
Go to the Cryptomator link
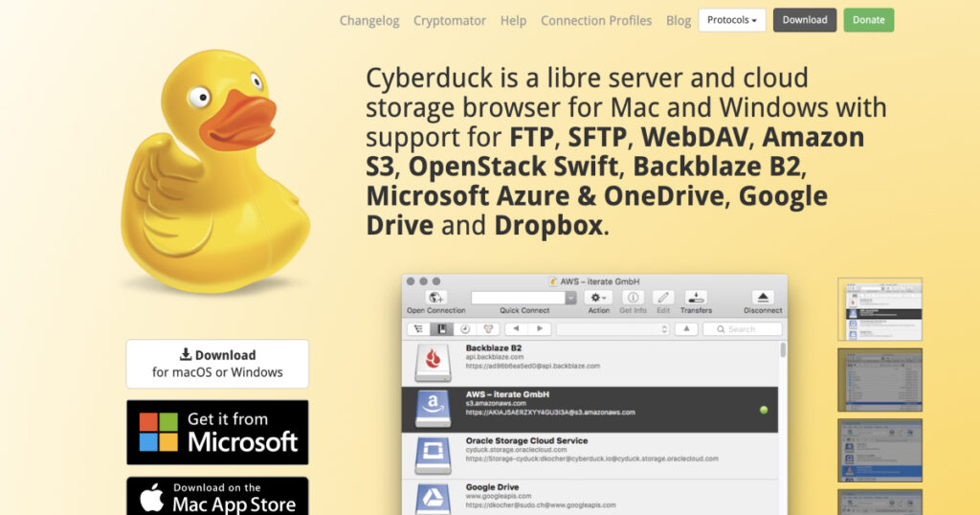pyautogui.click(x=450, y=21)
